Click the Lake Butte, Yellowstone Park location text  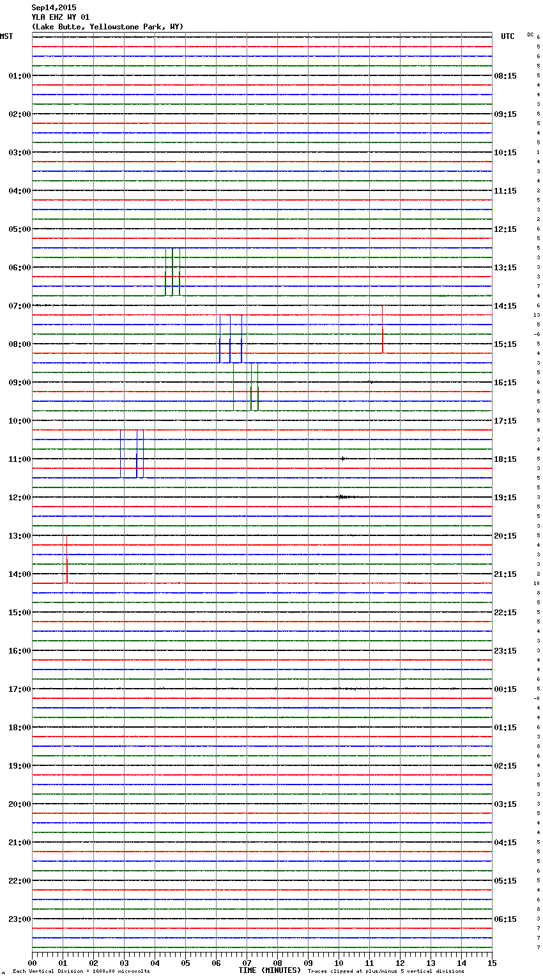pyautogui.click(x=107, y=27)
